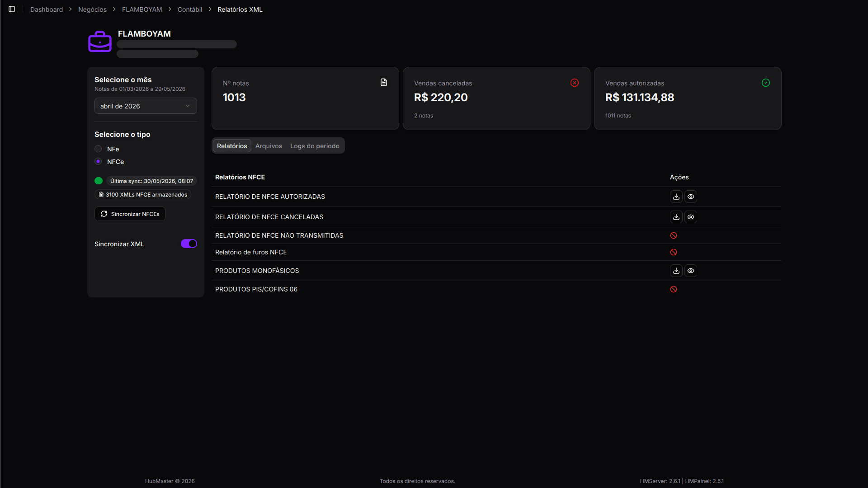
Task: Switch to the Arquivos tab
Action: pyautogui.click(x=269, y=146)
